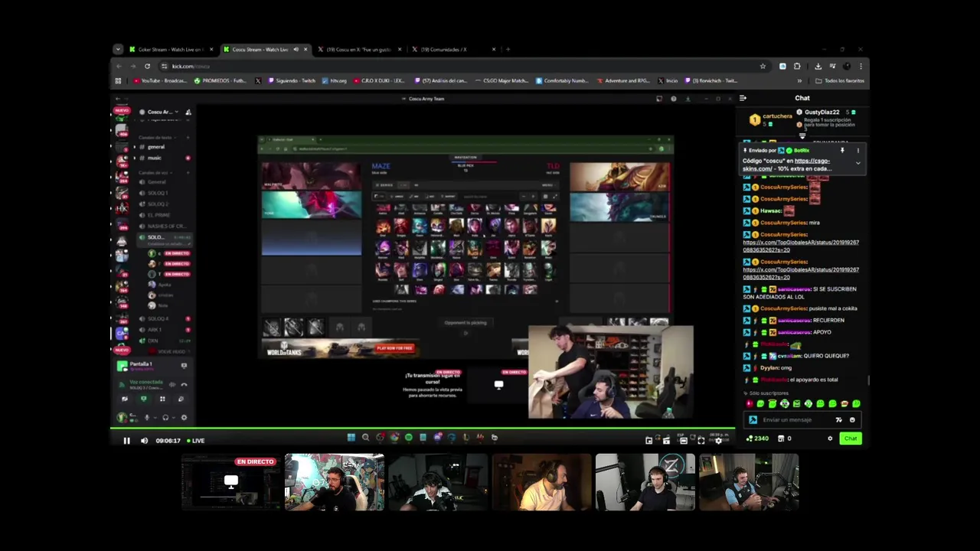The height and width of the screenshot is (551, 980).
Task: Expand hidden bookmarks with the double chevron
Action: click(799, 80)
